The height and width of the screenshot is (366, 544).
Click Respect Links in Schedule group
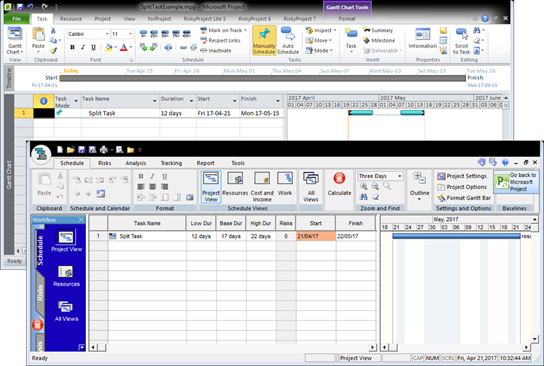221,40
